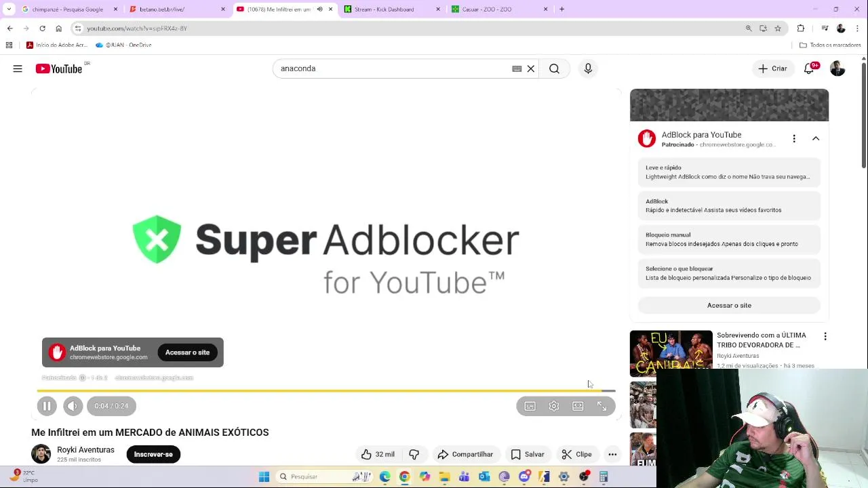Switch player to theater mode
Screen dimensions: 868x488
tap(578, 406)
